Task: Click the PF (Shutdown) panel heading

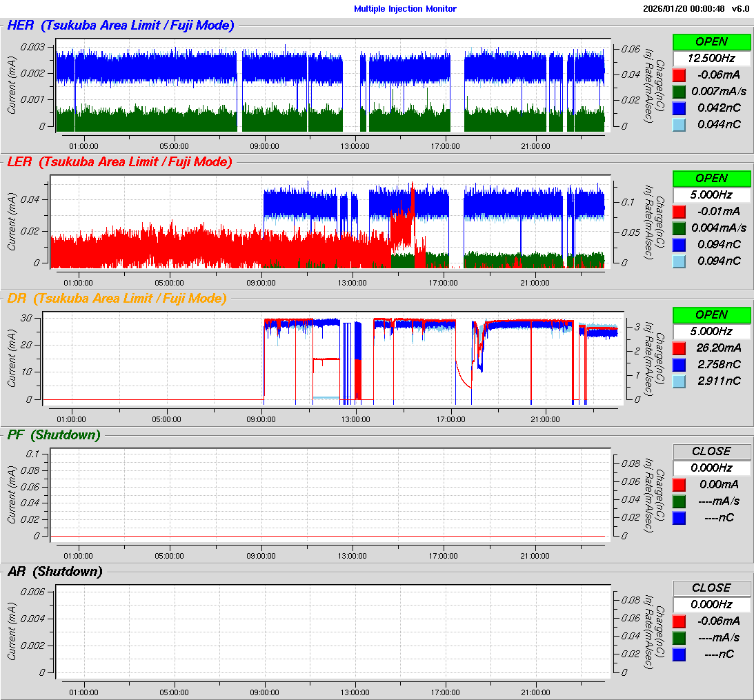Action: coord(53,435)
